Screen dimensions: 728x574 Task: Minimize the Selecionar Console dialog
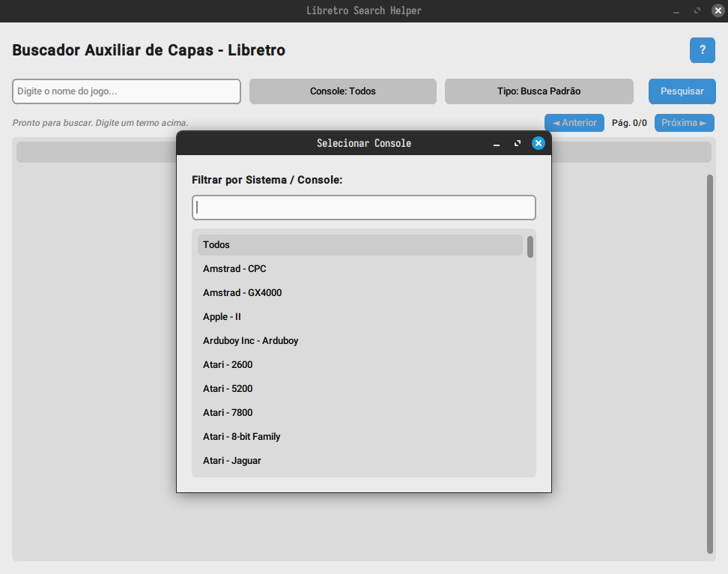pos(497,144)
